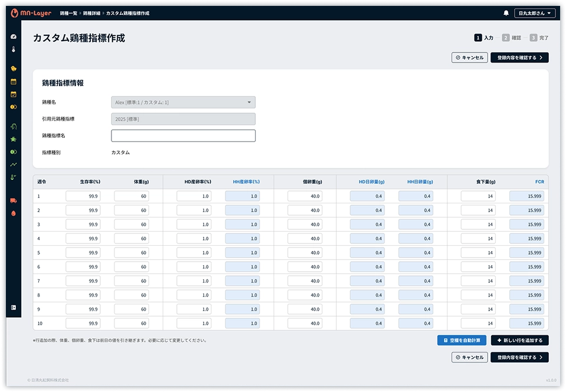
Task: Add a row with 新しい行を追加する
Action: (519, 340)
